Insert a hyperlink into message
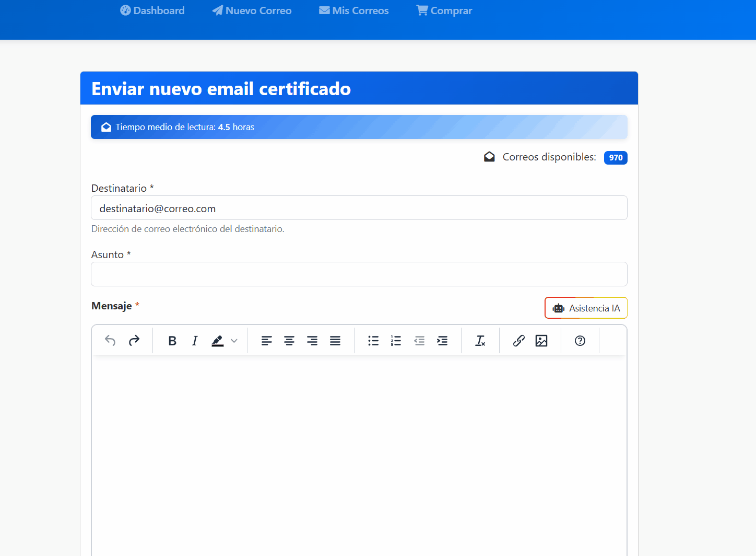This screenshot has width=756, height=556. coord(518,341)
